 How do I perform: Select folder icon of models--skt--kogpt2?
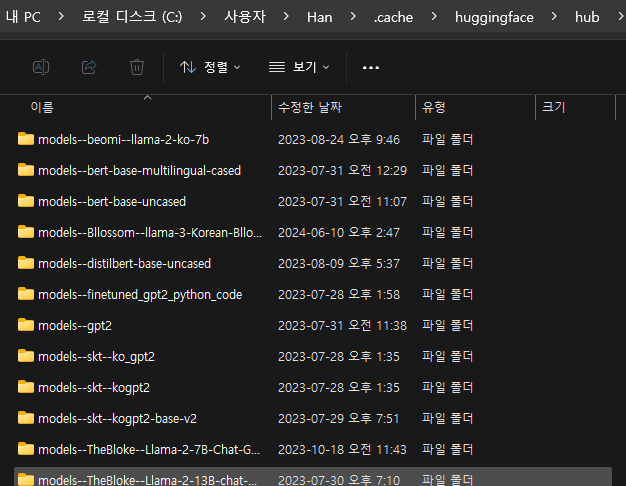point(26,387)
